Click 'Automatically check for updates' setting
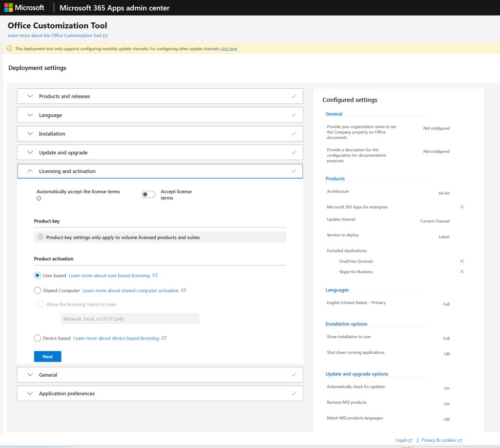Image resolution: width=500 pixels, height=448 pixels. pyautogui.click(x=356, y=387)
